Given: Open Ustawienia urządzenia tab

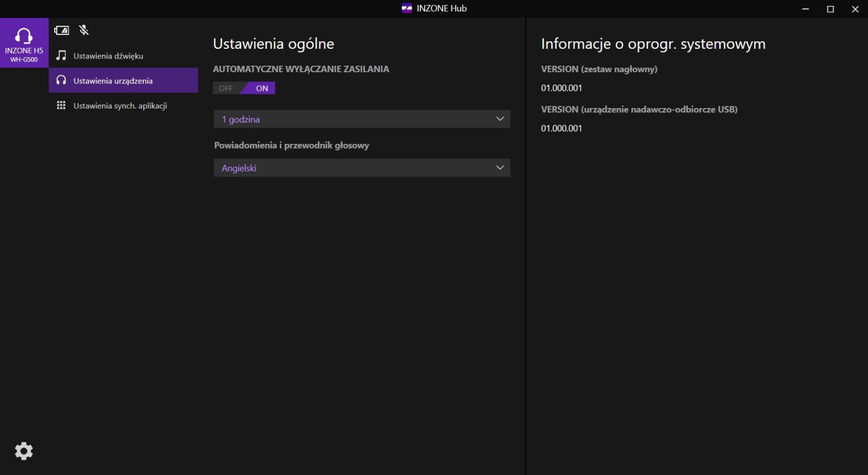Looking at the screenshot, I should (x=124, y=80).
